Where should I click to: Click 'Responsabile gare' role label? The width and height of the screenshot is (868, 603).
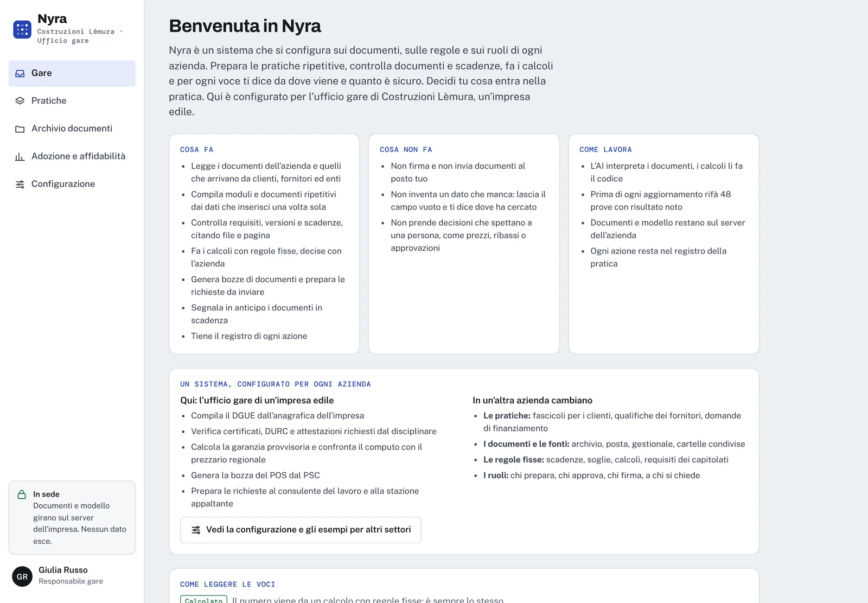point(71,581)
